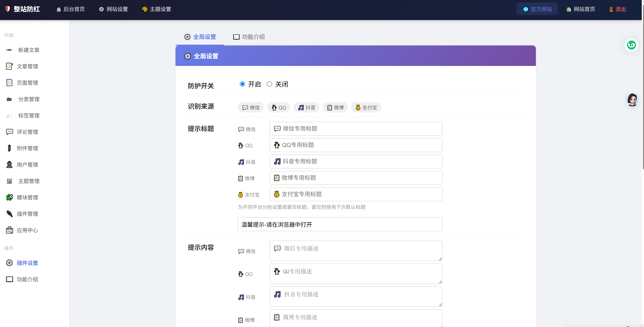The image size is (644, 327).
Task: Click the picture frame icon beside 主题管理
Action: pos(9,181)
